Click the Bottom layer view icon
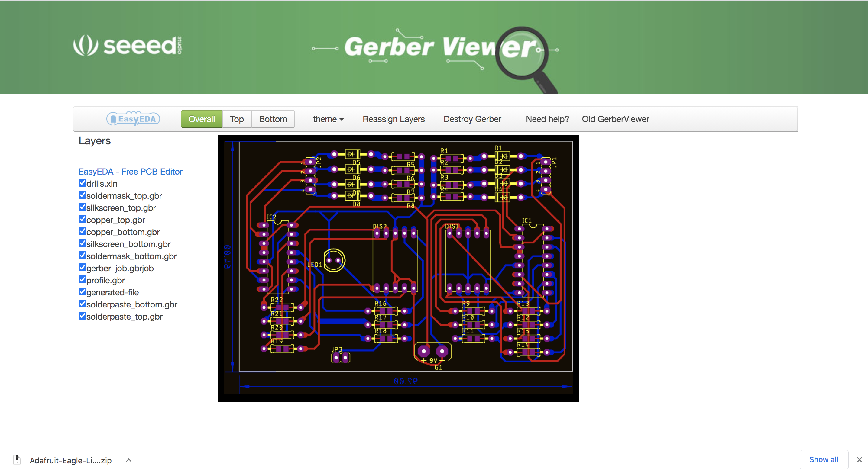The image size is (868, 476). [x=273, y=119]
